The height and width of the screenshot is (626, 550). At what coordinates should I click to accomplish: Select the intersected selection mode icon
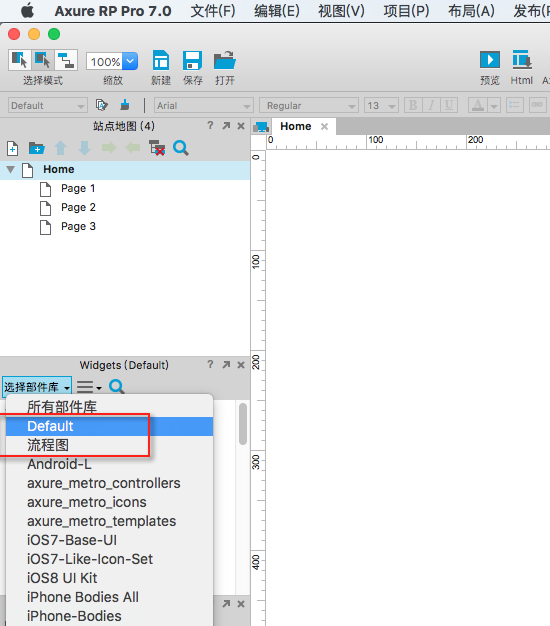click(20, 60)
